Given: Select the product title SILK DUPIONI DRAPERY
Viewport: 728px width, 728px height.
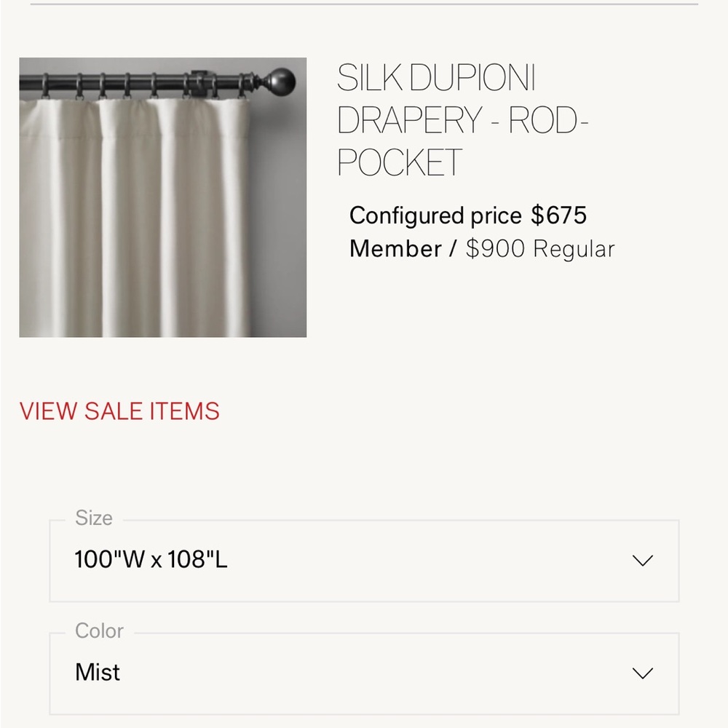Looking at the screenshot, I should tap(464, 120).
